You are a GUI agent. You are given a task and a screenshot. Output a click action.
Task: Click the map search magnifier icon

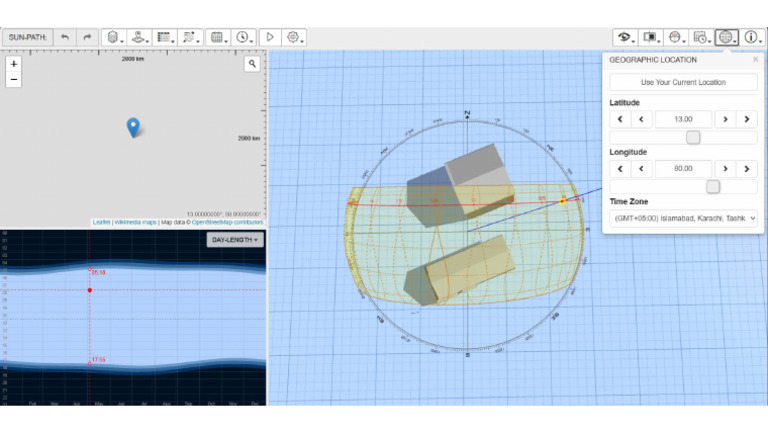pos(253,63)
